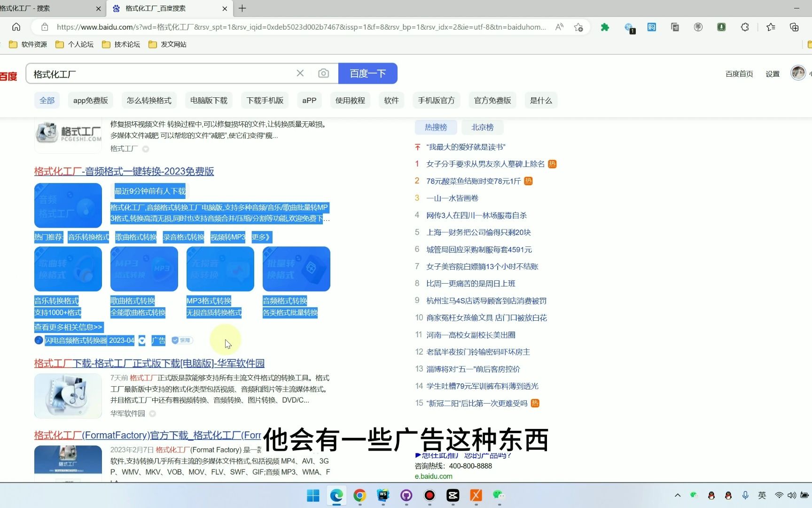Open the collections icon in the toolbar
The image size is (812, 508).
(x=794, y=27)
